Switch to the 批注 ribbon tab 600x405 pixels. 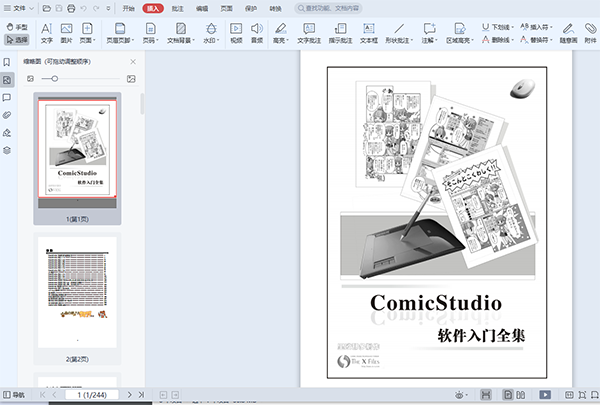tap(179, 7)
